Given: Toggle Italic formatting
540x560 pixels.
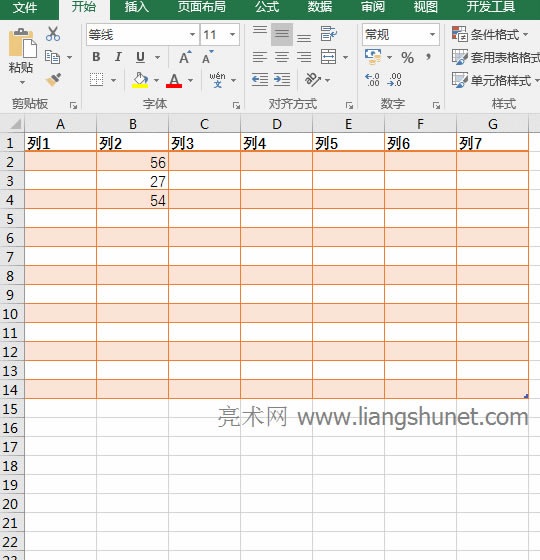Looking at the screenshot, I should coord(118,57).
